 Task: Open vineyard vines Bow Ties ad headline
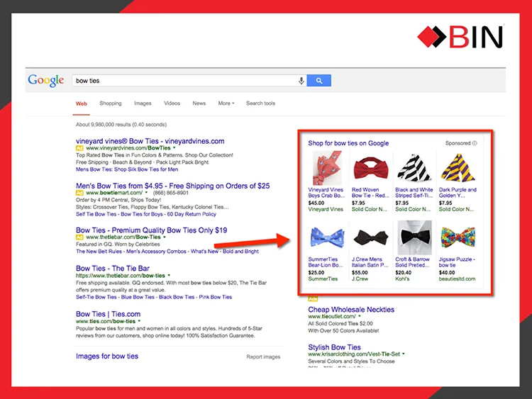tap(150, 141)
